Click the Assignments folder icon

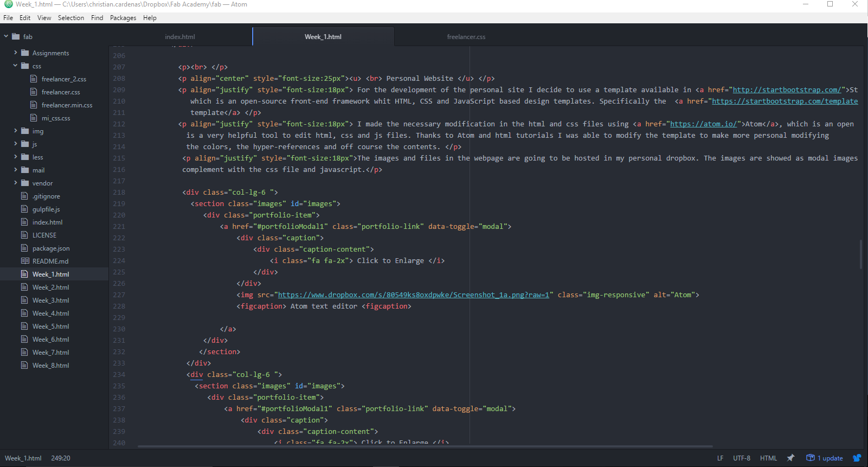25,53
